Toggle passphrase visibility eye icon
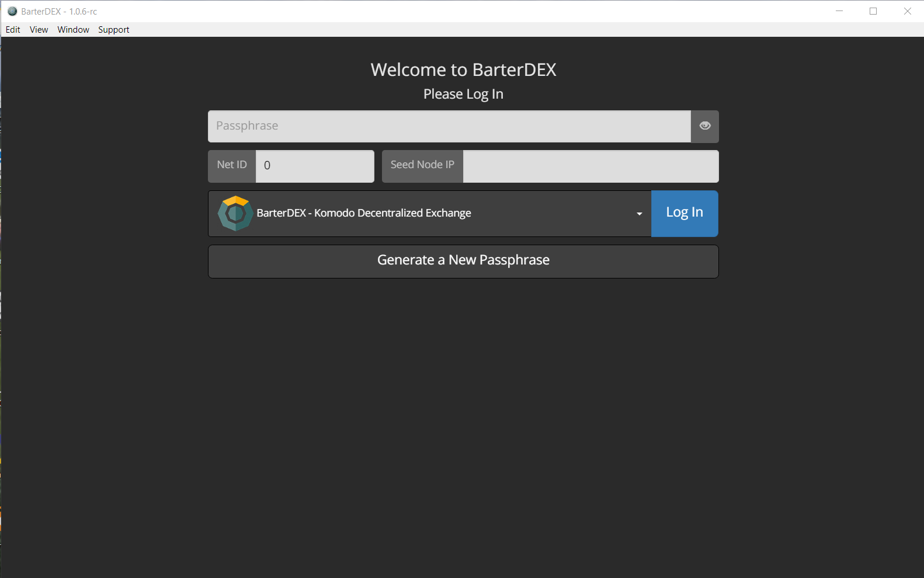The image size is (924, 578). pyautogui.click(x=705, y=126)
